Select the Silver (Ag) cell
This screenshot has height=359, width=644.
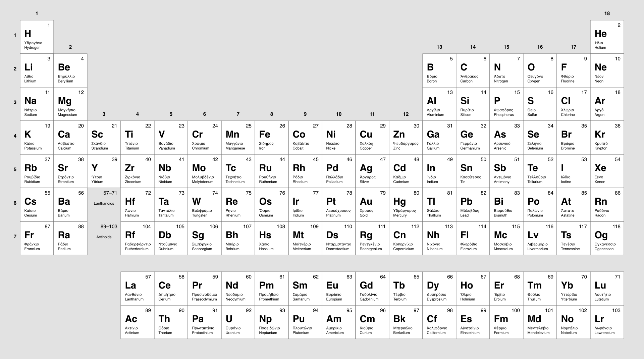(372, 171)
